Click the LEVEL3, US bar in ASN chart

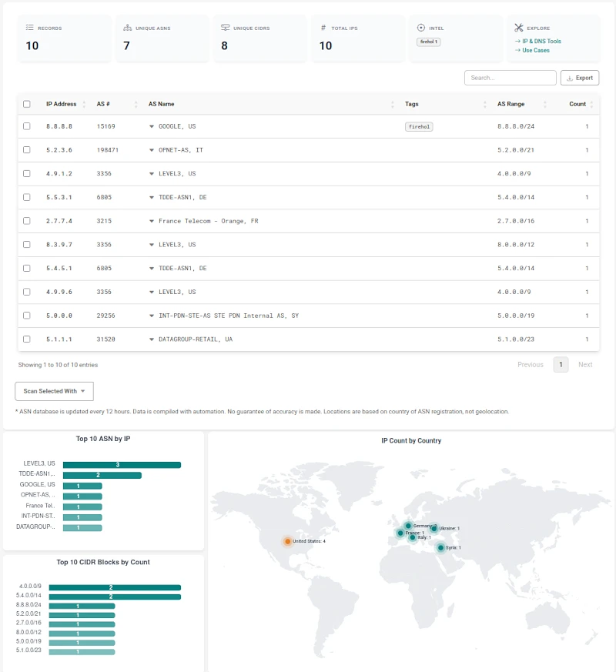tap(122, 465)
